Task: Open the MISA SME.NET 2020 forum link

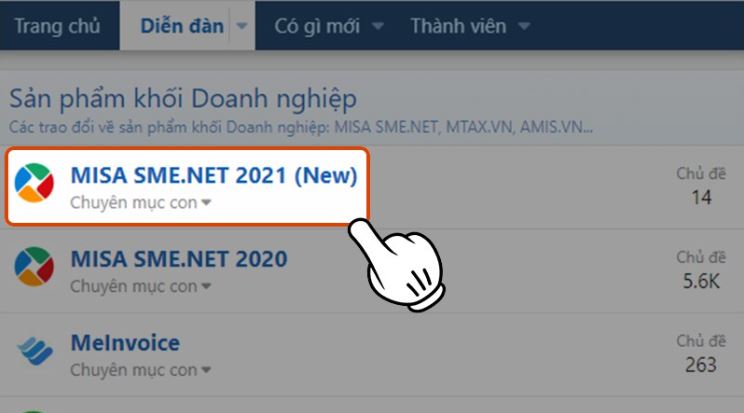Action: click(x=179, y=259)
